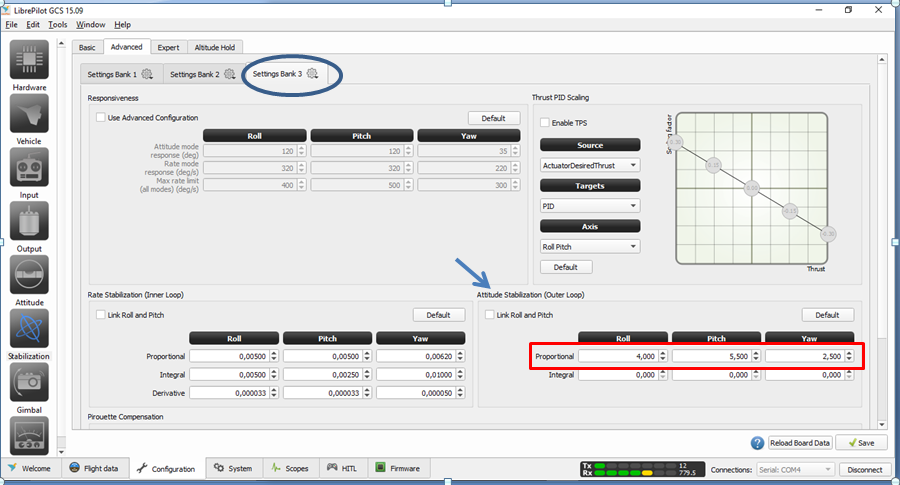The width and height of the screenshot is (900, 485).
Task: Toggle the Enable TPS checkbox
Action: [545, 123]
